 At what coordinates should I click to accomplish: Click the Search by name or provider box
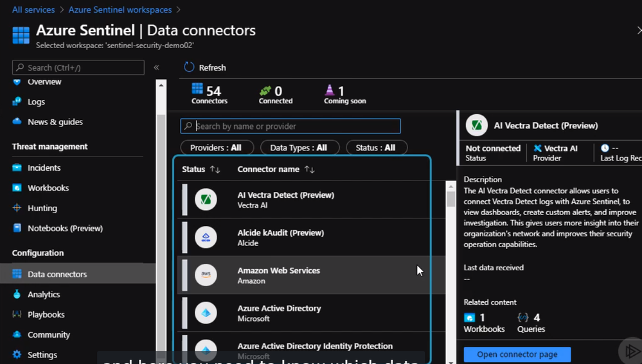point(290,126)
